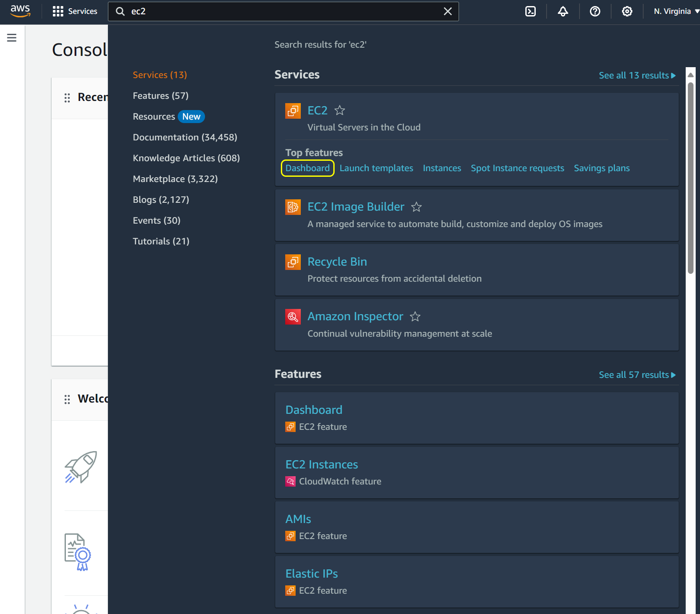The image size is (700, 614).
Task: Click the rocket getting started icon
Action: [81, 467]
